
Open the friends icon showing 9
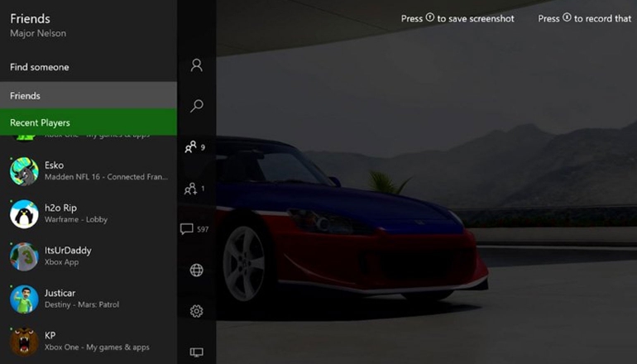point(194,147)
